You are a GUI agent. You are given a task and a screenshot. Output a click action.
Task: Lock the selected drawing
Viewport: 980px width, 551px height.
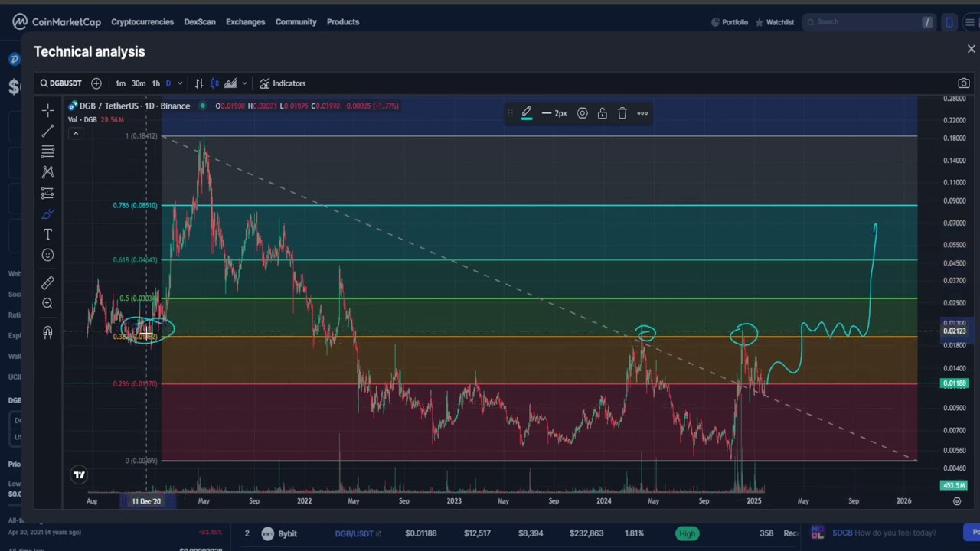603,113
